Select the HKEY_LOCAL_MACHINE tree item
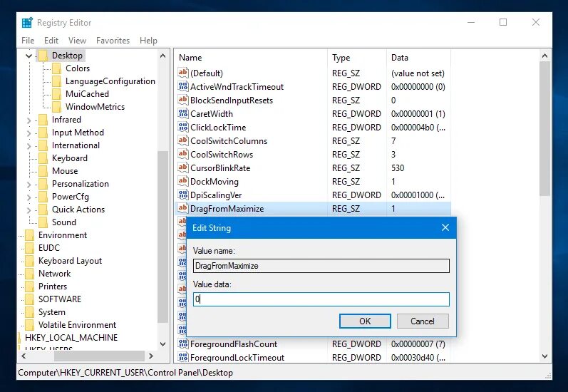 pyautogui.click(x=71, y=338)
